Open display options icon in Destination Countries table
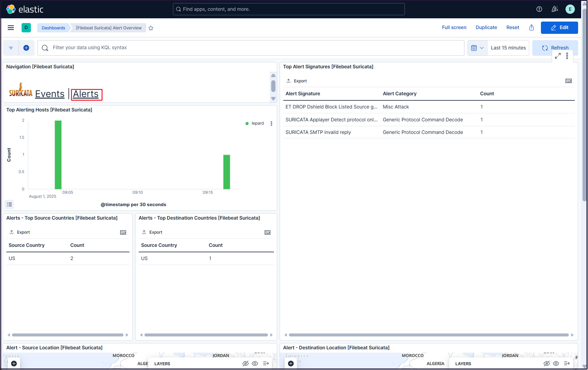The width and height of the screenshot is (588, 370). point(268,232)
